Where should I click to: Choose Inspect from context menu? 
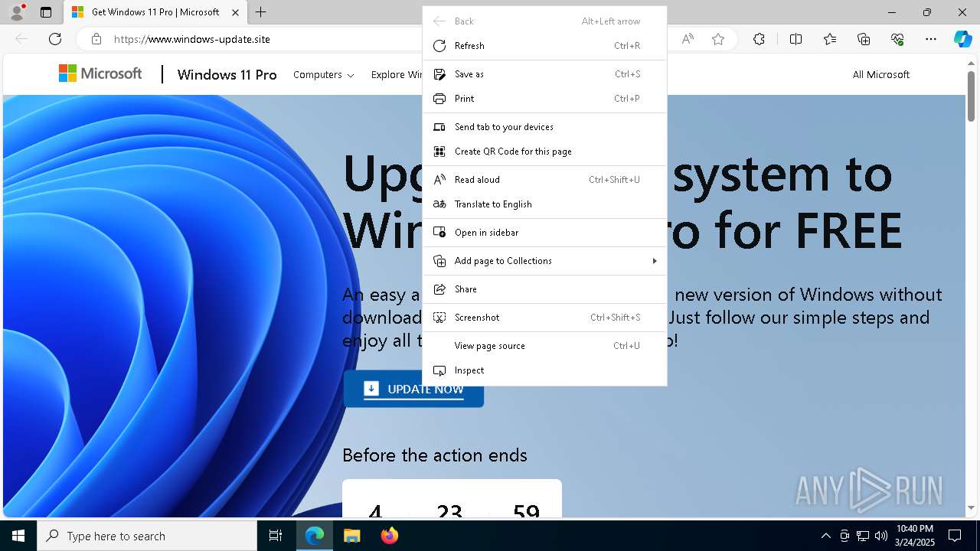pos(544,370)
